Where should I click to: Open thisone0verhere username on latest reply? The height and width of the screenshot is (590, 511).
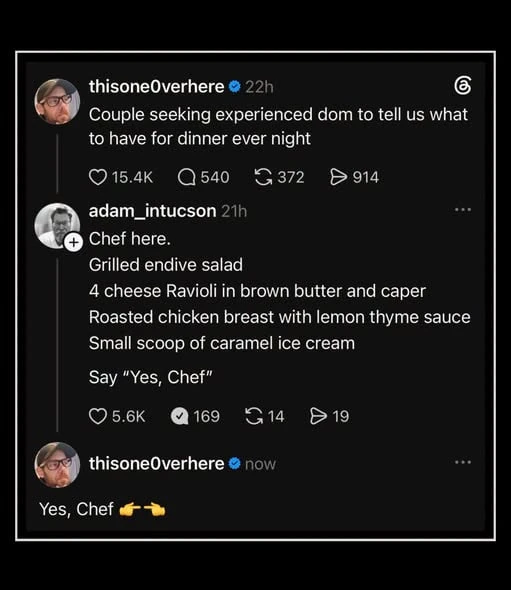157,464
